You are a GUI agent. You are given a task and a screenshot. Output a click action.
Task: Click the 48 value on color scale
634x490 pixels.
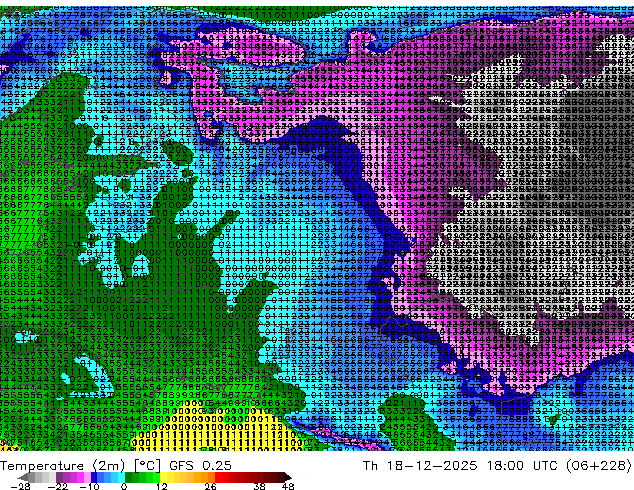288,486
